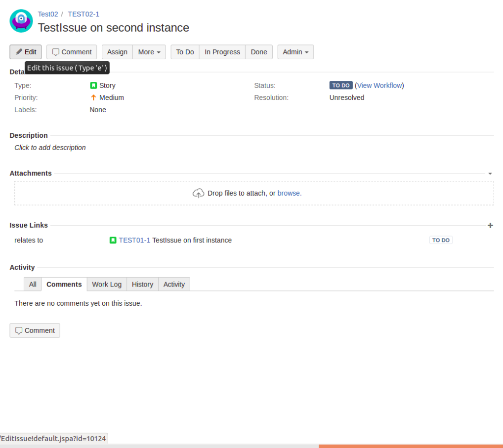Open the Test02 project breadcrumb link

pyautogui.click(x=48, y=14)
